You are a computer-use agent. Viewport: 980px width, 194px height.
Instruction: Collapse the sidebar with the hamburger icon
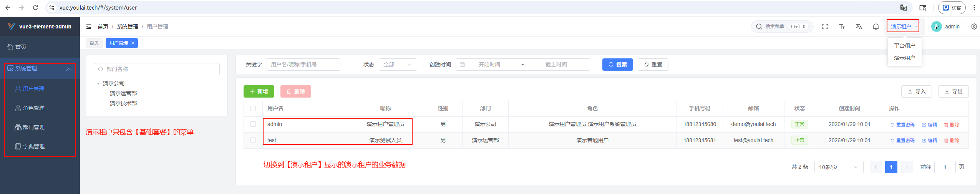point(89,27)
